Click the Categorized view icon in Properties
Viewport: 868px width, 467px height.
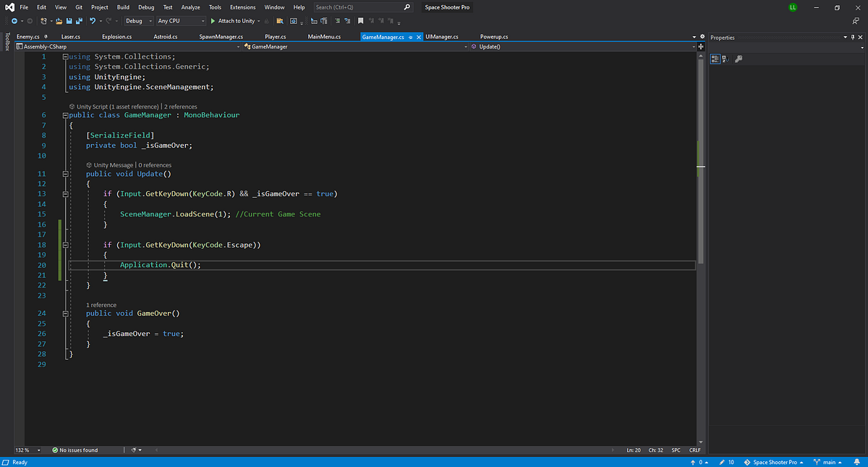714,59
